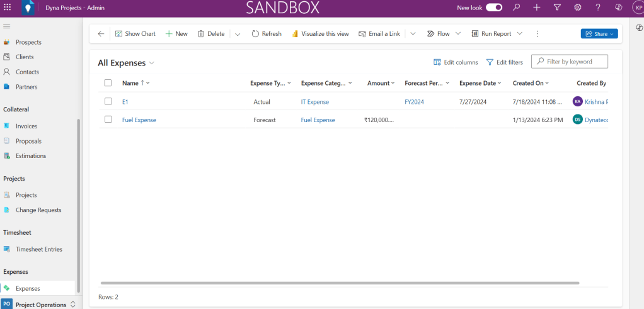
Task: Open the app launcher waffle icon
Action: pos(8,8)
